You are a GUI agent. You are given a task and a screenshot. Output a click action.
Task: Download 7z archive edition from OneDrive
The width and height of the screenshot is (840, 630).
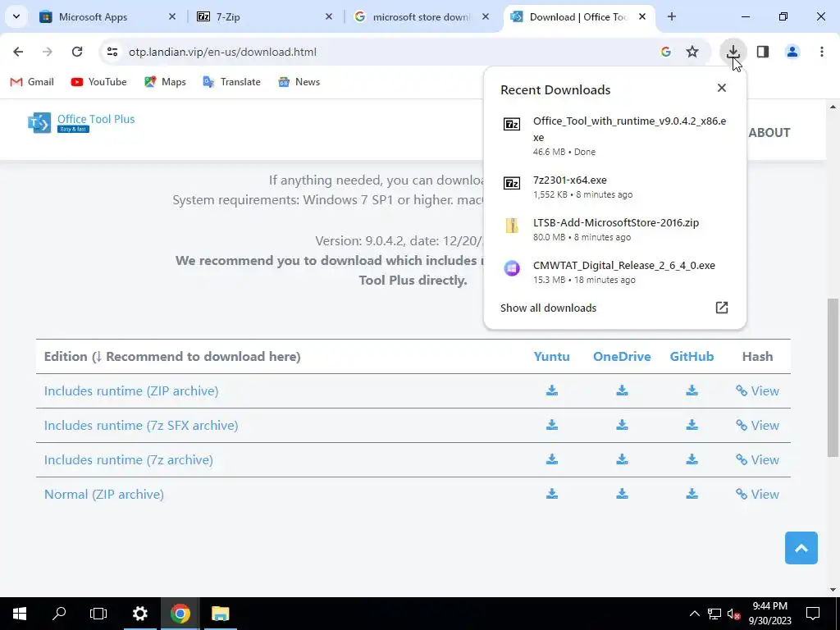tap(622, 459)
